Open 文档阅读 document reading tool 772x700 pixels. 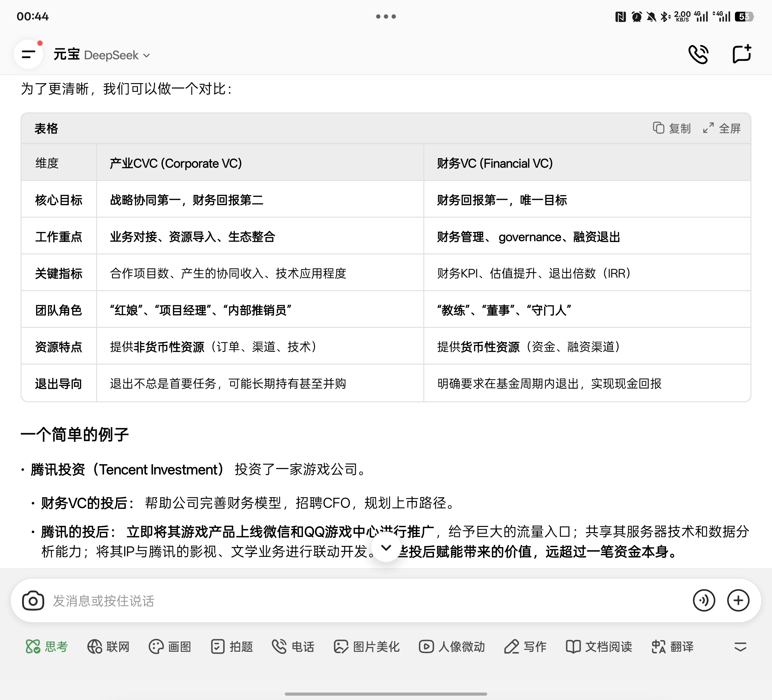[599, 647]
